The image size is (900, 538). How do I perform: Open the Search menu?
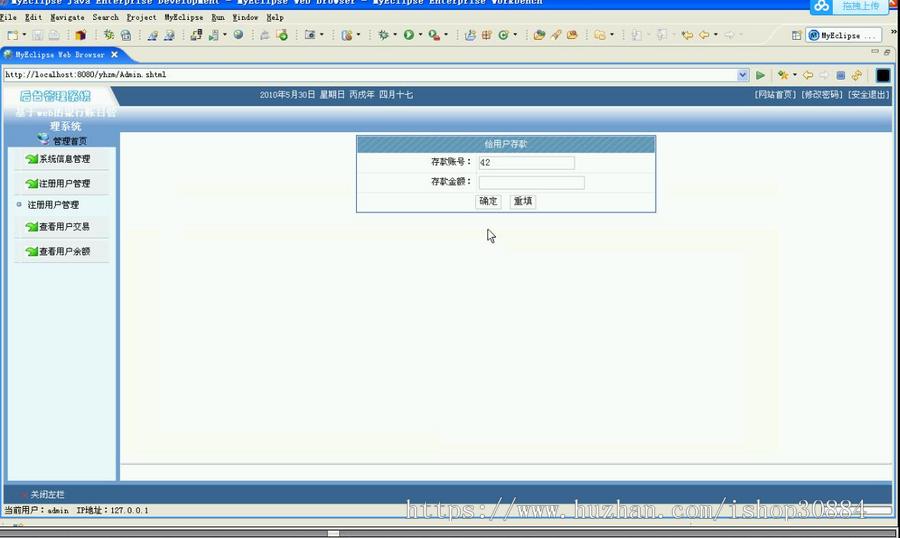pos(106,18)
